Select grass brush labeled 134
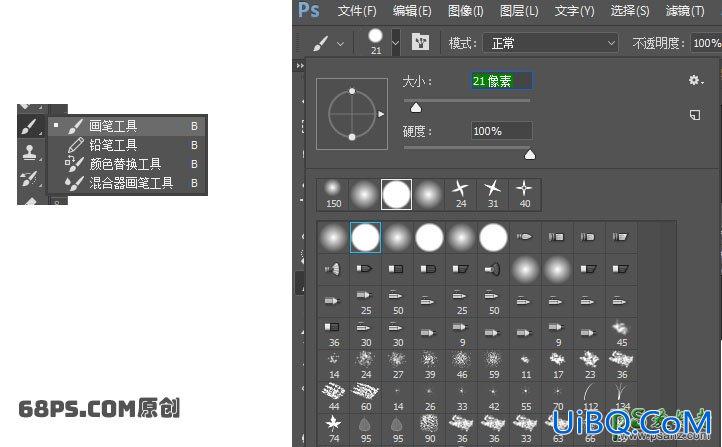The height and width of the screenshot is (447, 722). tap(622, 397)
